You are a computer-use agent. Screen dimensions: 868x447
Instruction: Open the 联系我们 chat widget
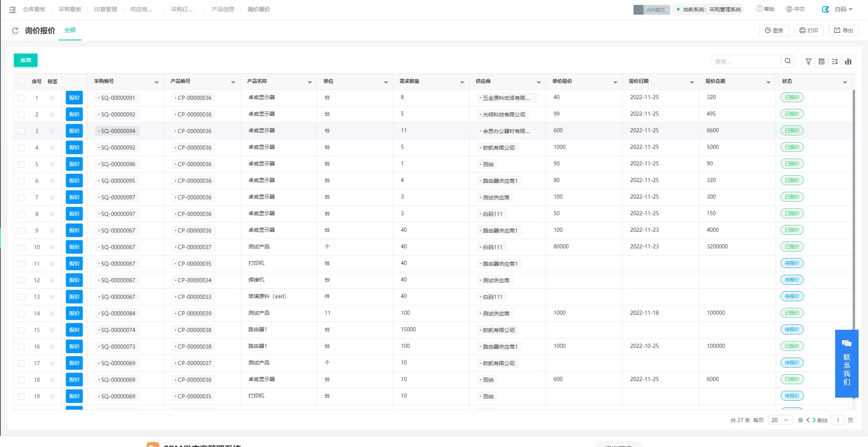(846, 363)
